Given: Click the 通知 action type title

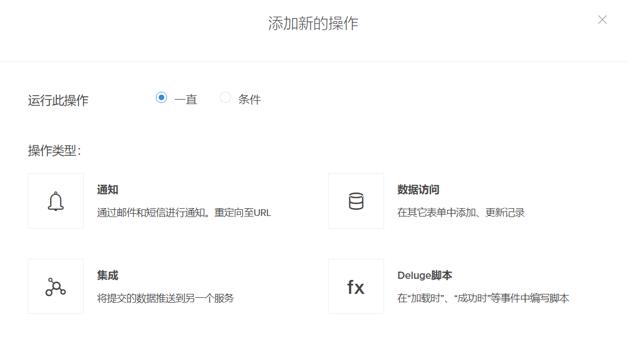Looking at the screenshot, I should (x=107, y=190).
